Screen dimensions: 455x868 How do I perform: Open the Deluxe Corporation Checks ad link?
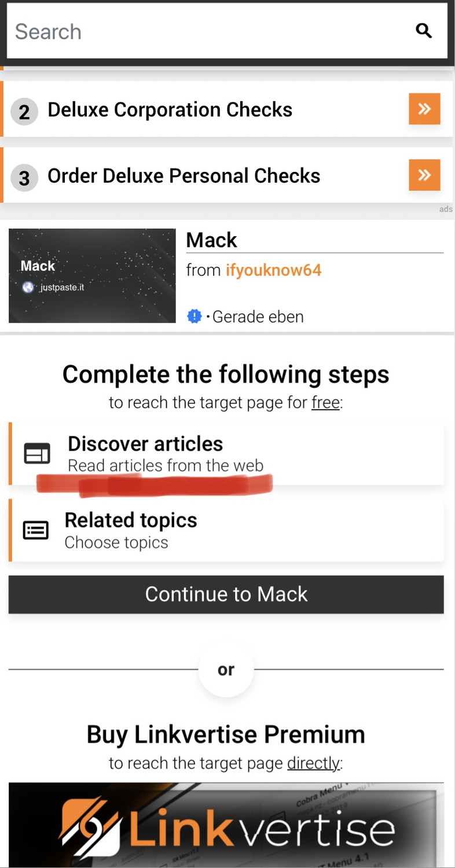tap(170, 109)
